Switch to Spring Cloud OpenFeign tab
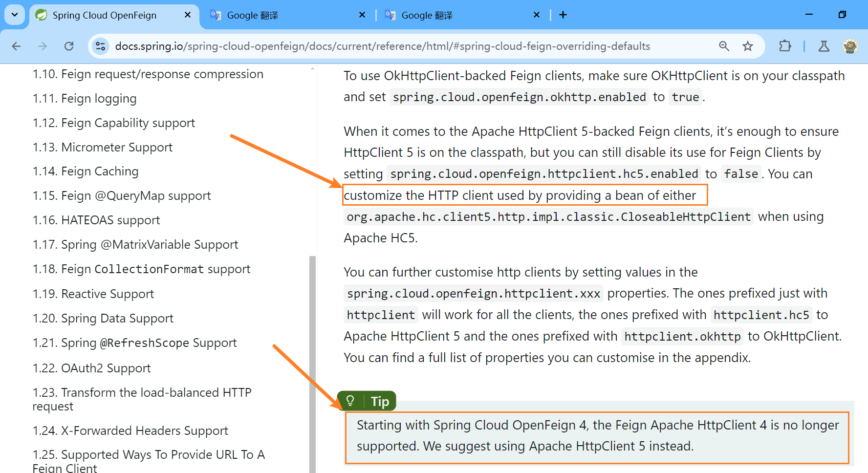Viewport: 868px width, 473px height. pos(114,15)
